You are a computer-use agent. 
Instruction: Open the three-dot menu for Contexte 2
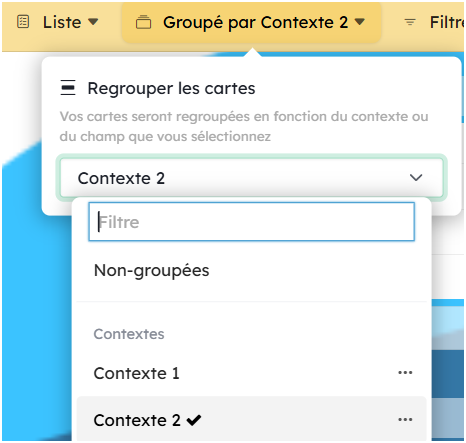(x=405, y=419)
